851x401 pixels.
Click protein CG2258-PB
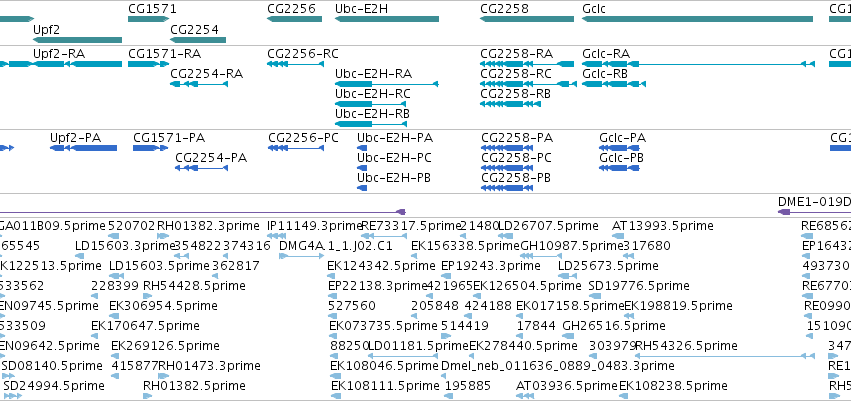[516, 178]
